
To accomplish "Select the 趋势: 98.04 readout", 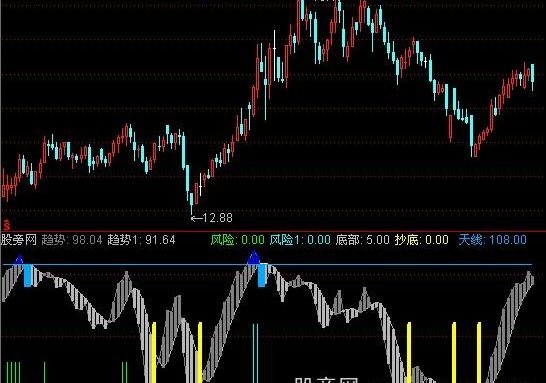I will tap(72, 240).
